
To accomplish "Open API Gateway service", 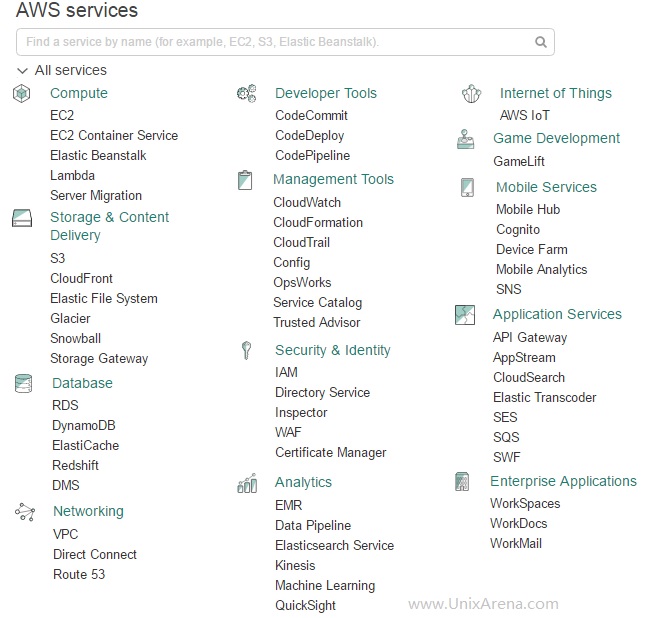I will pos(530,338).
